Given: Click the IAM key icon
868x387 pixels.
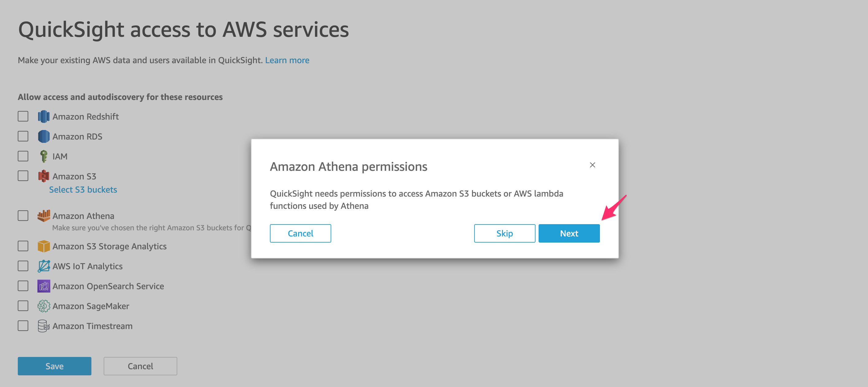Looking at the screenshot, I should click(44, 156).
